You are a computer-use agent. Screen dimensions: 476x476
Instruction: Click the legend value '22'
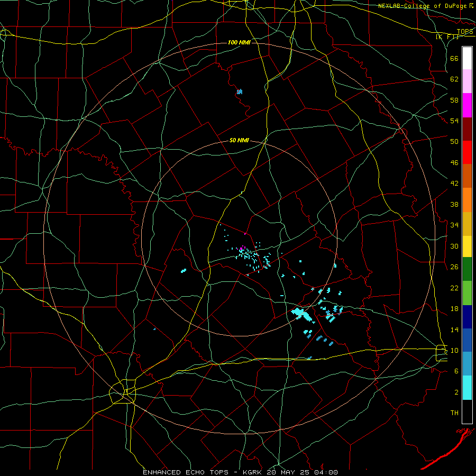[454, 288]
